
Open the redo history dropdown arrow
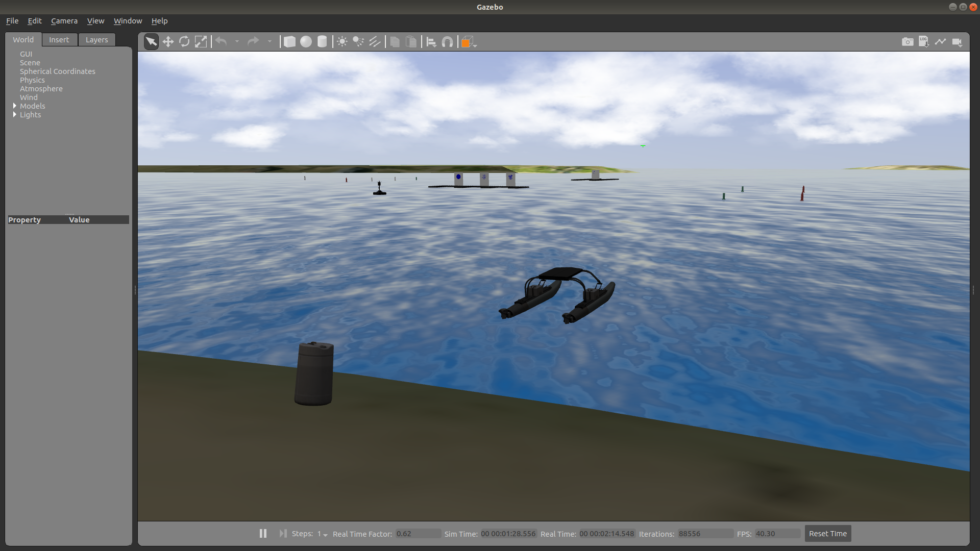click(x=269, y=41)
